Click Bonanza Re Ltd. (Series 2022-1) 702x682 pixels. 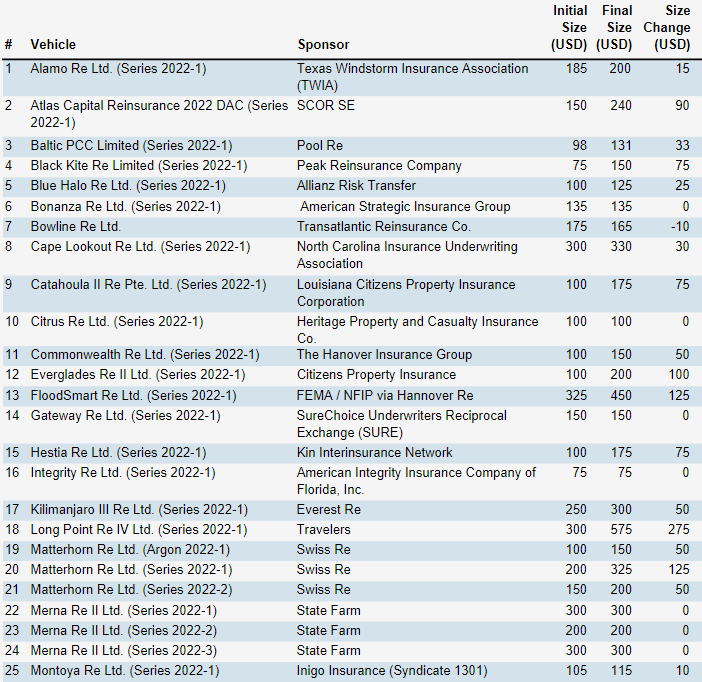(125, 206)
